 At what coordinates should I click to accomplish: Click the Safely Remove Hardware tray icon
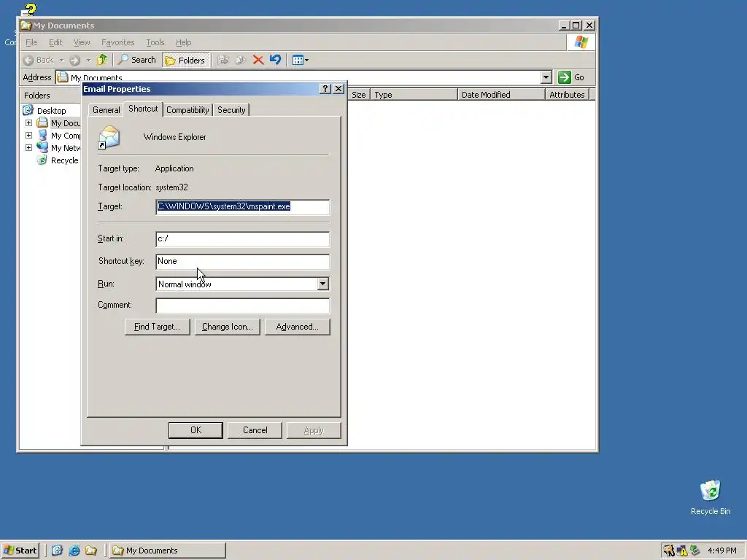tap(695, 551)
